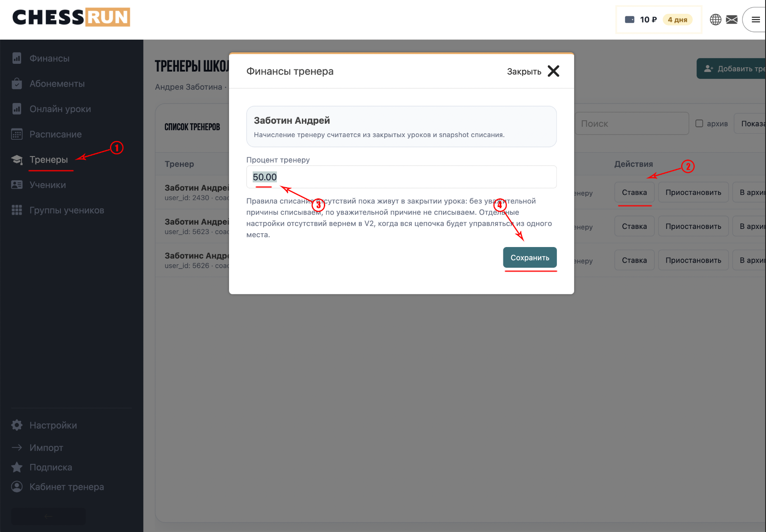Screen dimensions: 766x532
Task: Click the Подписка star icon
Action: [x=17, y=467]
